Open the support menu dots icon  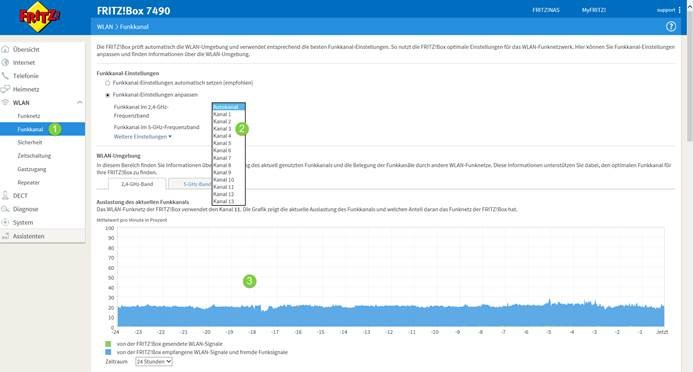[679, 10]
